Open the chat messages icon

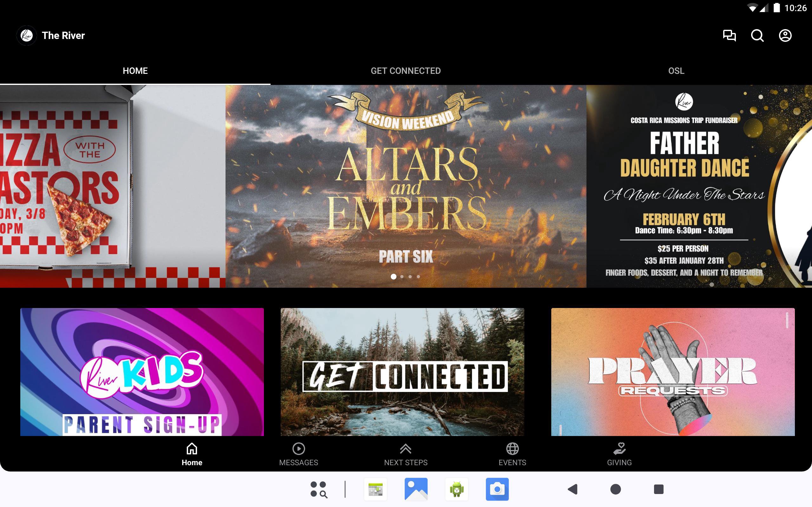coord(729,35)
